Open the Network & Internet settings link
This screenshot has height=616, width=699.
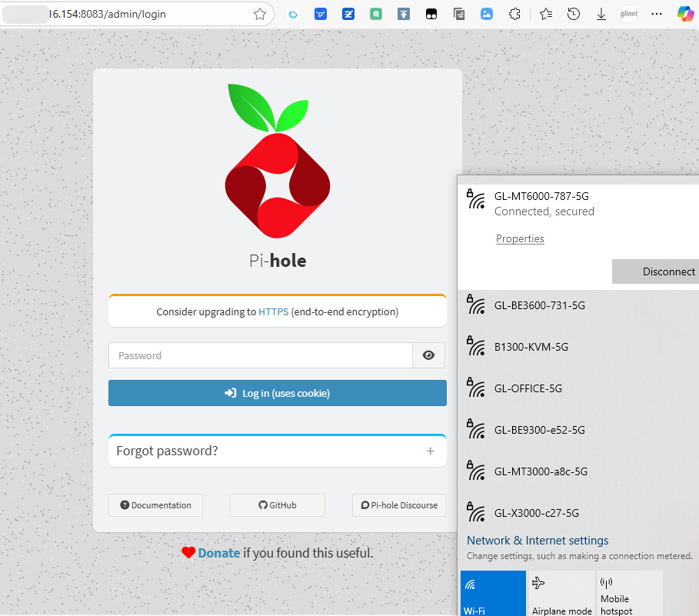(538, 541)
